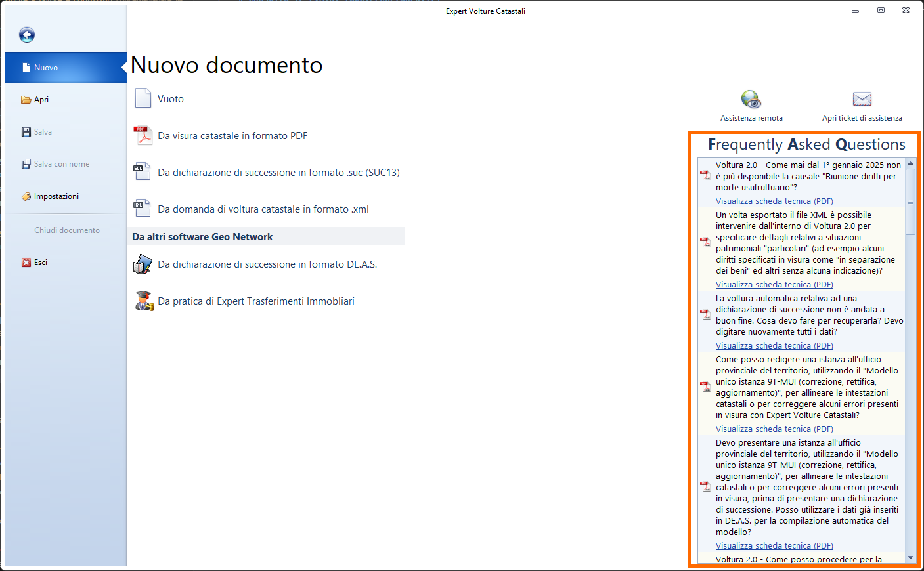Click the 'Da altri software Geo Network' header

point(202,237)
